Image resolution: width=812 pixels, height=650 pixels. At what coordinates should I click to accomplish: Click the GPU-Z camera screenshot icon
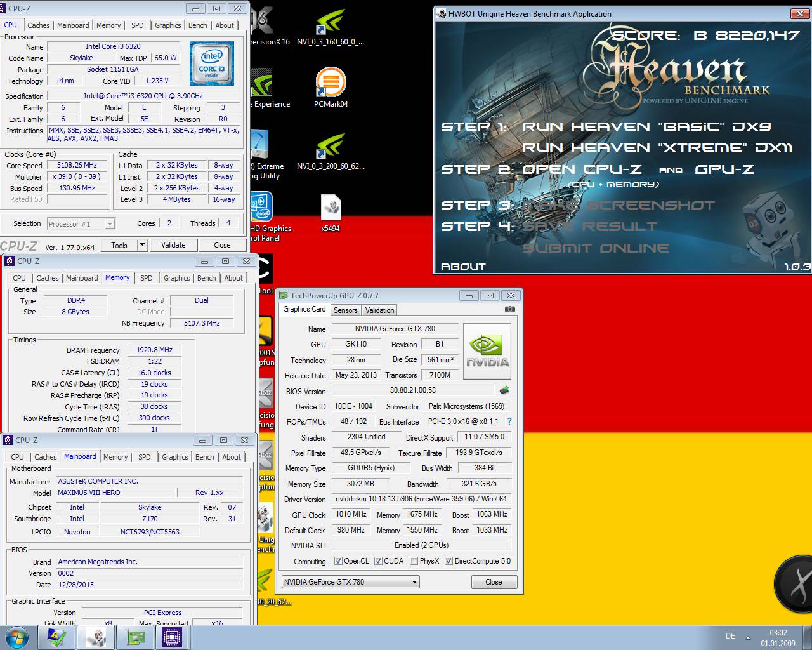coord(510,309)
